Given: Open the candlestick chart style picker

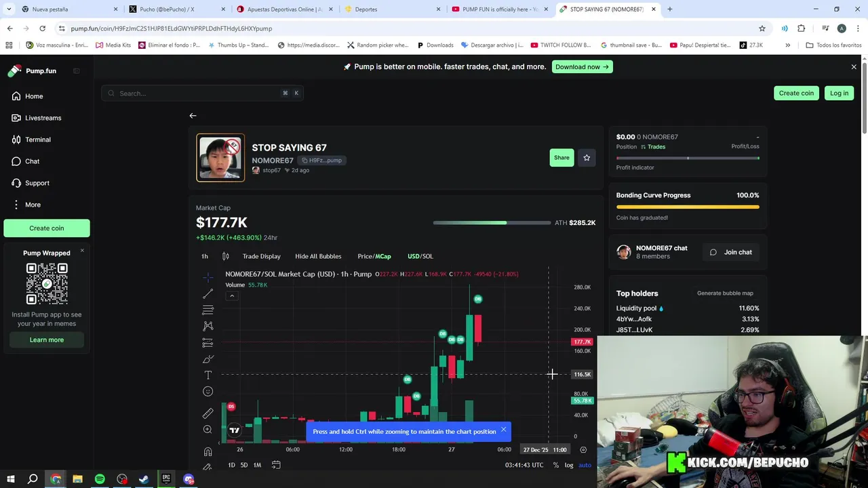Looking at the screenshot, I should 226,256.
